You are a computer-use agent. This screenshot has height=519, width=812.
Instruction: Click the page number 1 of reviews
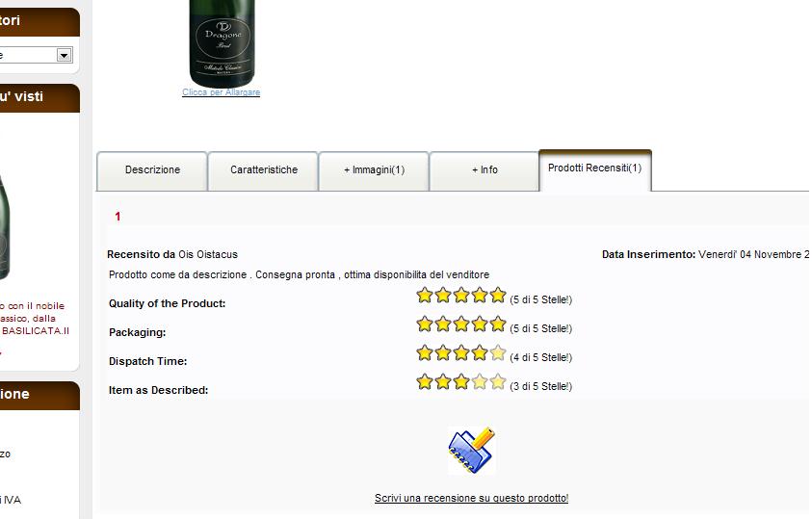click(x=118, y=217)
